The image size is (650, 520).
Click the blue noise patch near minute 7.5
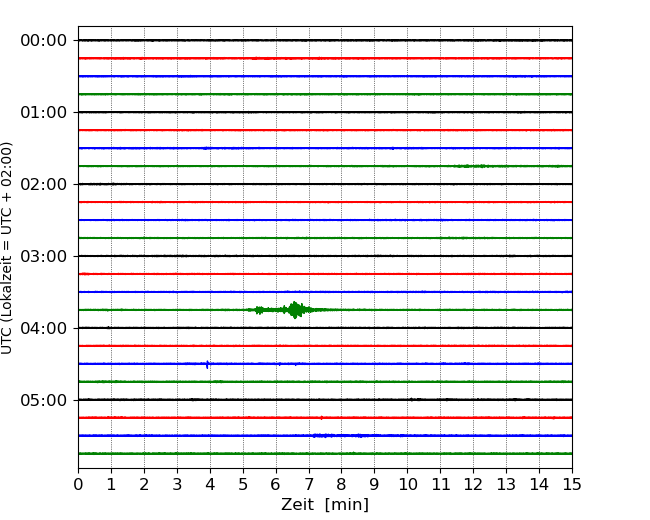(340, 435)
